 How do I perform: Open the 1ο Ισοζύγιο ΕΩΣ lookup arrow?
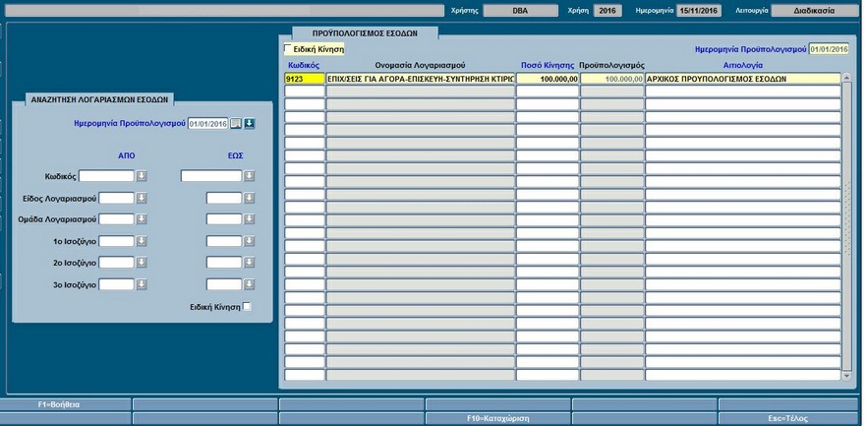point(250,241)
